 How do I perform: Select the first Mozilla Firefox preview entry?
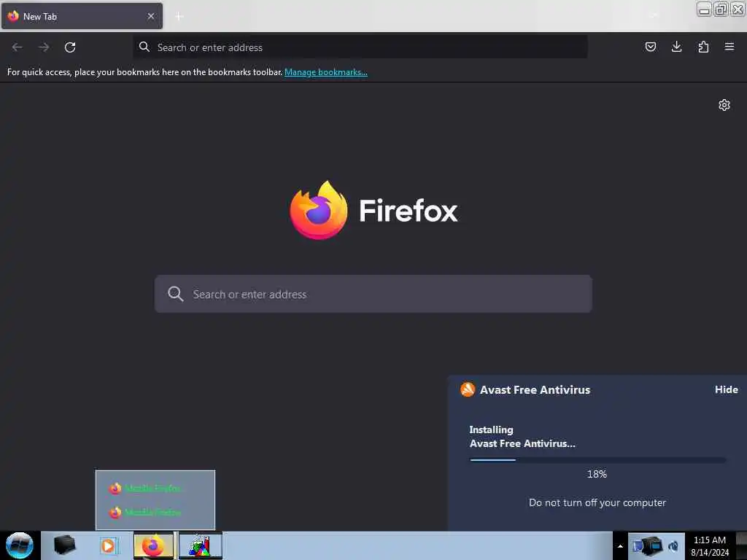click(155, 488)
